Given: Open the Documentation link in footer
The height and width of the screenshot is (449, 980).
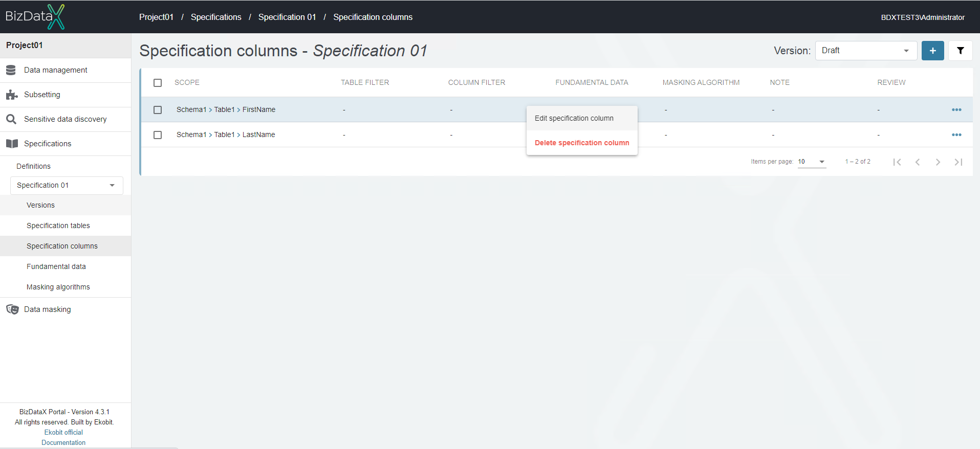Looking at the screenshot, I should pos(63,442).
